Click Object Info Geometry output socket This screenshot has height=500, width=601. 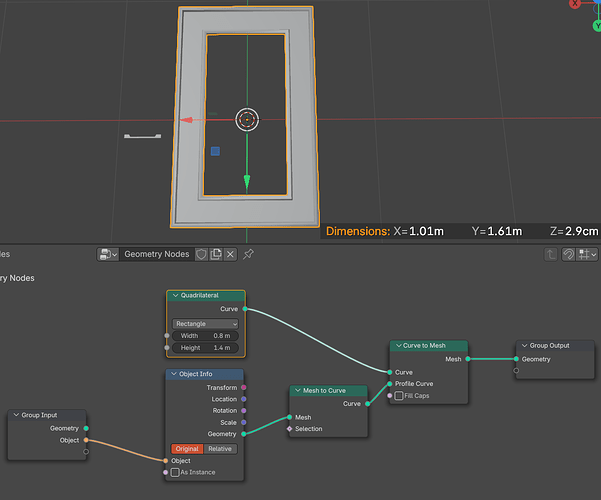pos(244,434)
